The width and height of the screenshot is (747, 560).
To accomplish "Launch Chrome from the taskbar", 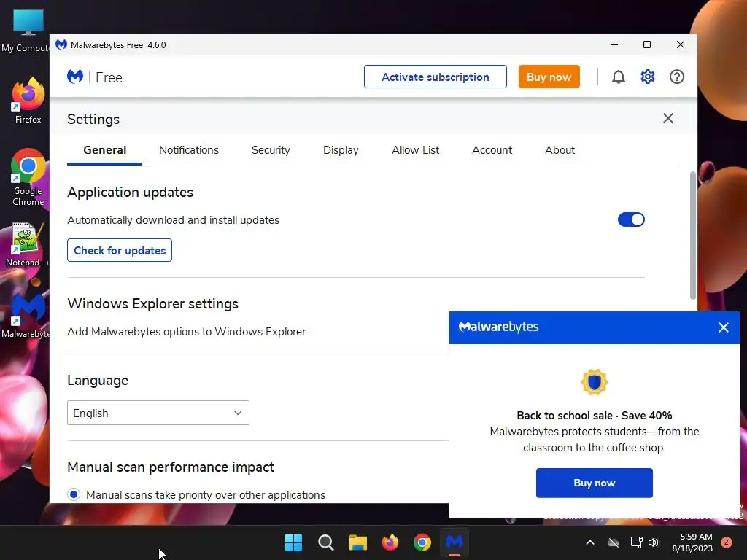I will point(422,542).
